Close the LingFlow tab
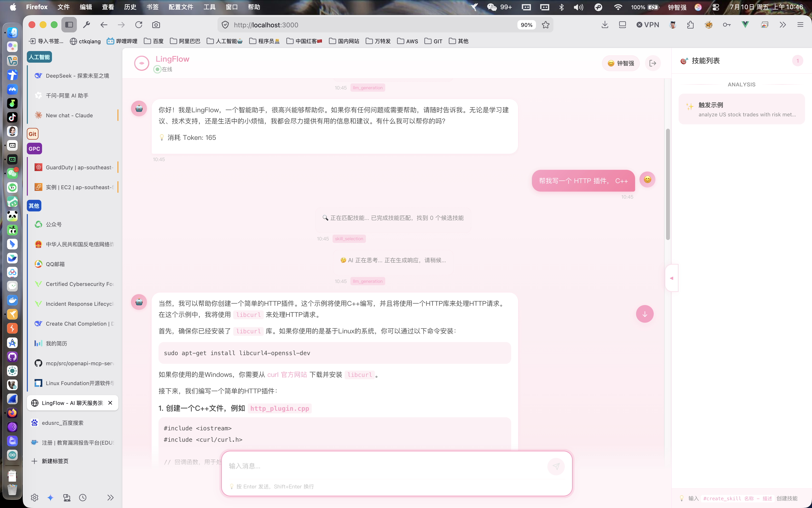 tap(110, 403)
